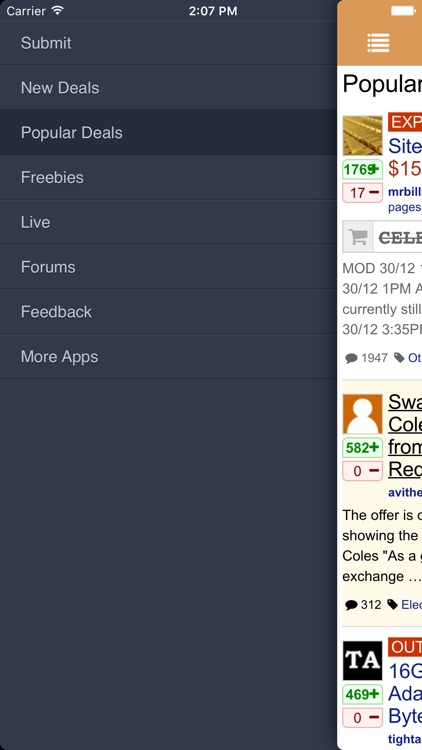Upvote the deal with 469 votes

pos(362,695)
